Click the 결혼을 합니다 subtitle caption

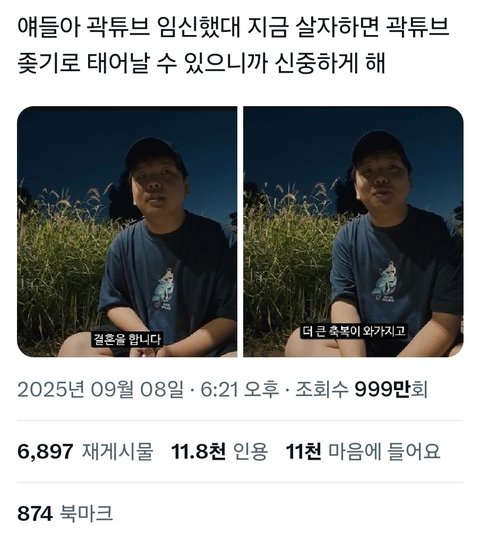[127, 339]
